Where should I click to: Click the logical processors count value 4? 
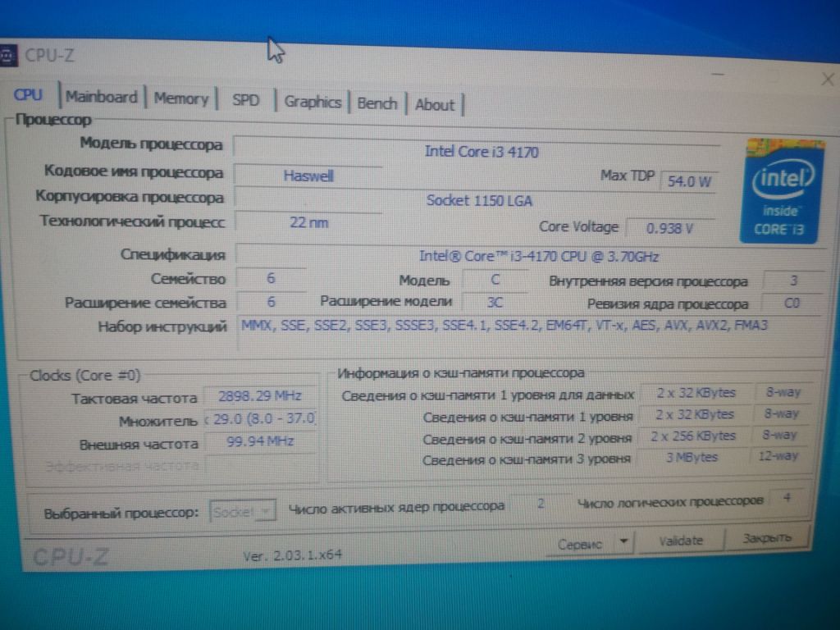787,498
